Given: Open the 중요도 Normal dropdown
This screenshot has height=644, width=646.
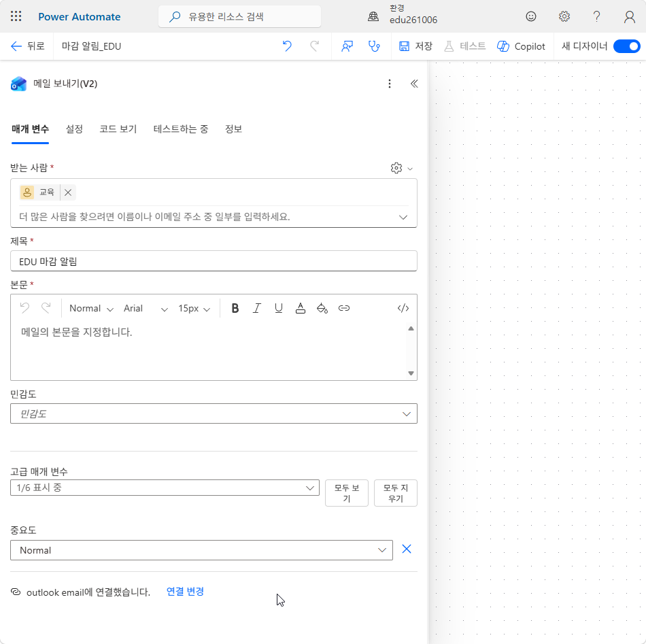Looking at the screenshot, I should coord(201,550).
